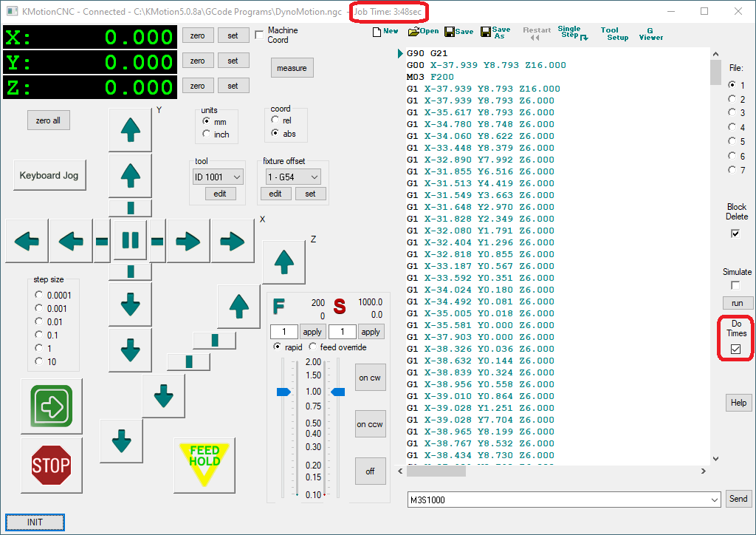This screenshot has height=535, width=756.
Task: Click the center jog pause button
Action: click(130, 240)
